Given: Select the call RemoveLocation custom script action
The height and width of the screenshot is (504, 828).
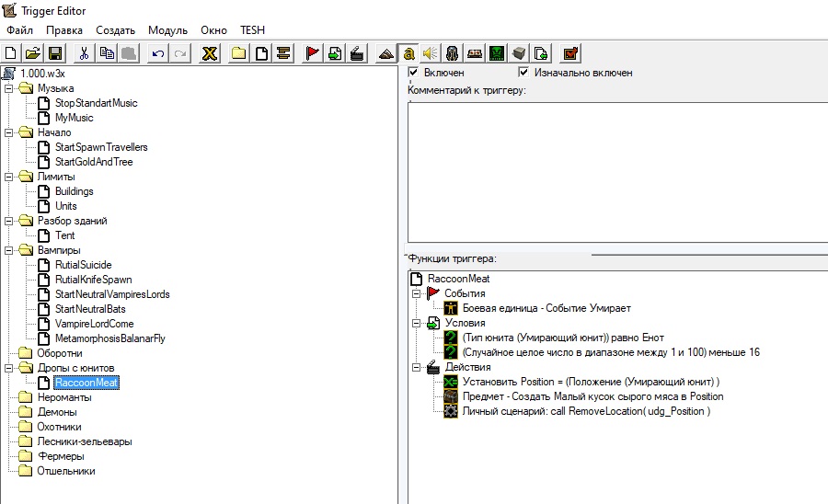Looking at the screenshot, I should point(586,411).
